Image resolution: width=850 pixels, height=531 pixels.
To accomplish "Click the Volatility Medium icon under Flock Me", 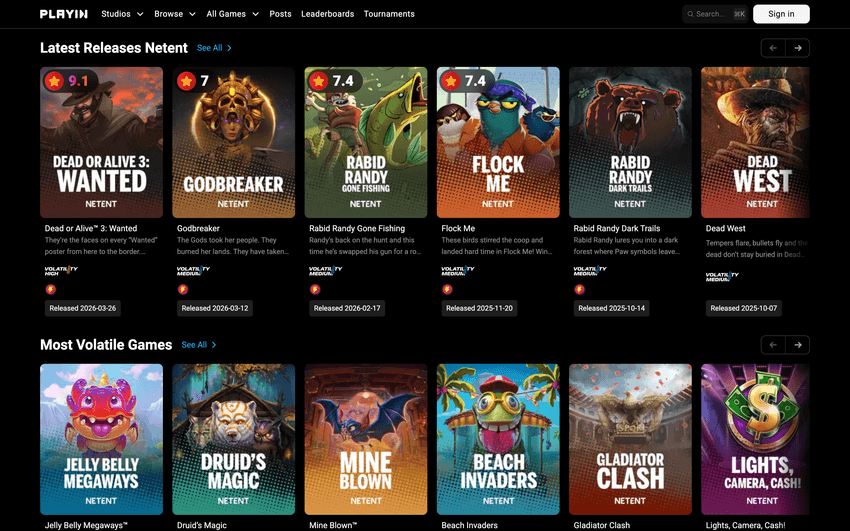I will [458, 271].
